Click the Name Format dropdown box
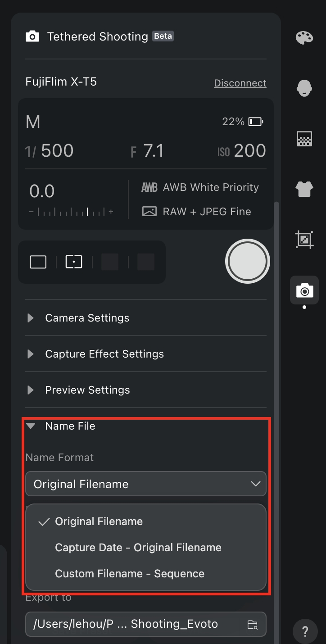 (x=146, y=484)
